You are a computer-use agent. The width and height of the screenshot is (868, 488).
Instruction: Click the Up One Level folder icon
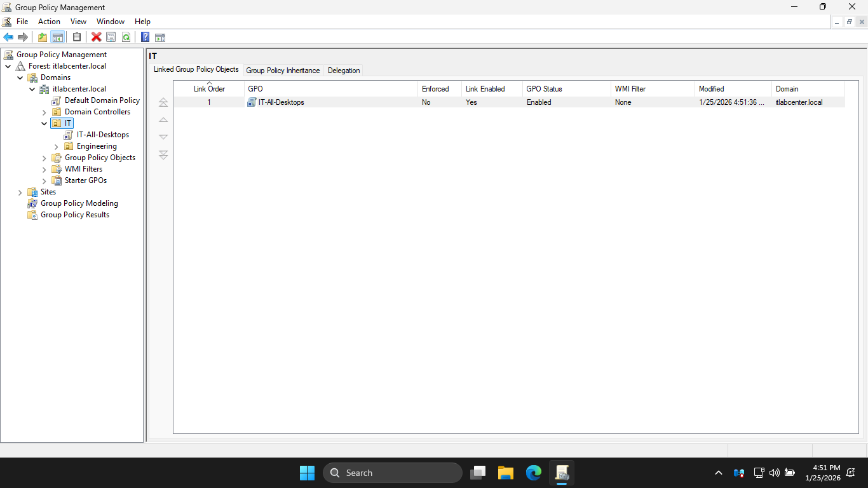coord(43,37)
